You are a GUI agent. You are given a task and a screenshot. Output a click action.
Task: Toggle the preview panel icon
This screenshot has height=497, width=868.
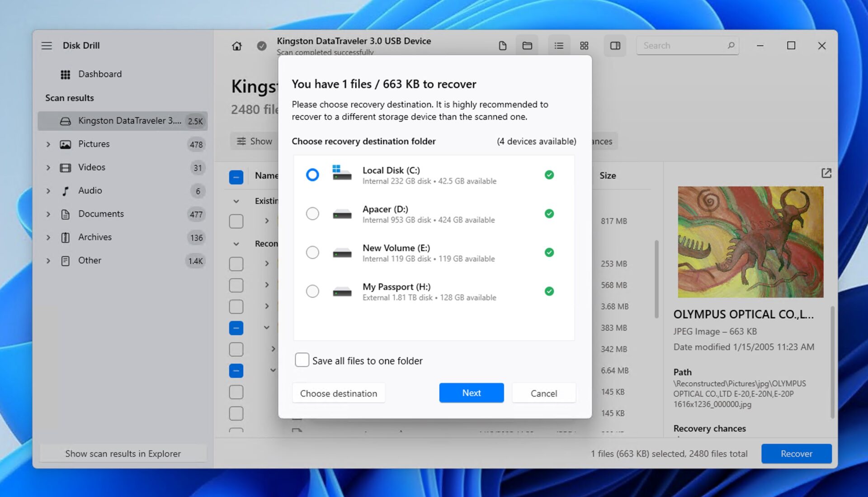click(x=615, y=45)
